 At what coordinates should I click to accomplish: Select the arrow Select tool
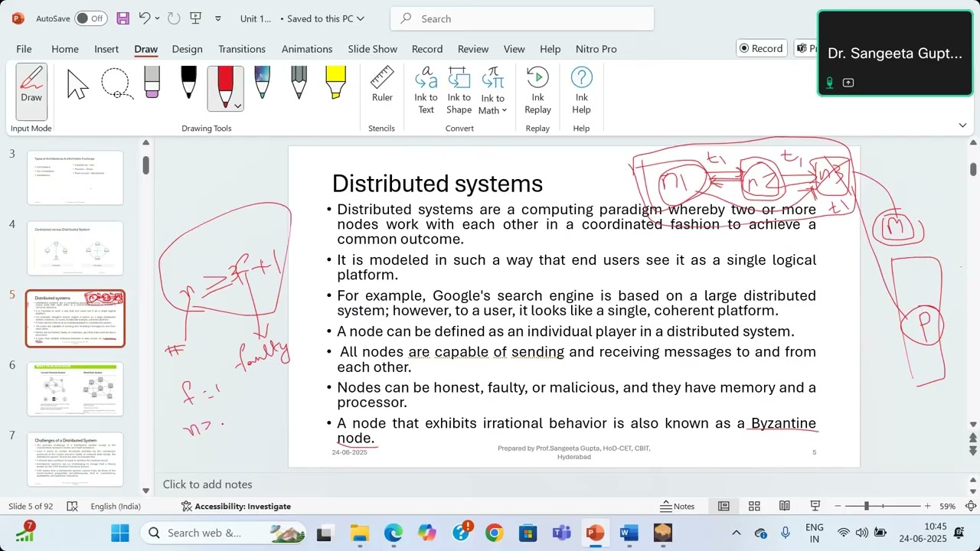77,83
